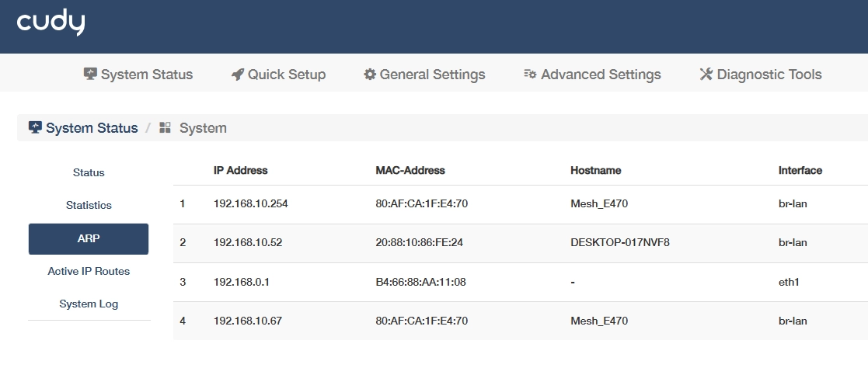This screenshot has width=868, height=368.
Task: Switch to the Statistics sidebar tab
Action: tap(89, 206)
